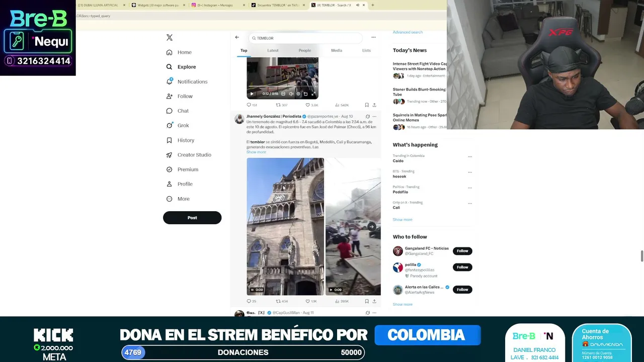
Task: Open Creator Studio in the sidebar
Action: pyautogui.click(x=189, y=155)
